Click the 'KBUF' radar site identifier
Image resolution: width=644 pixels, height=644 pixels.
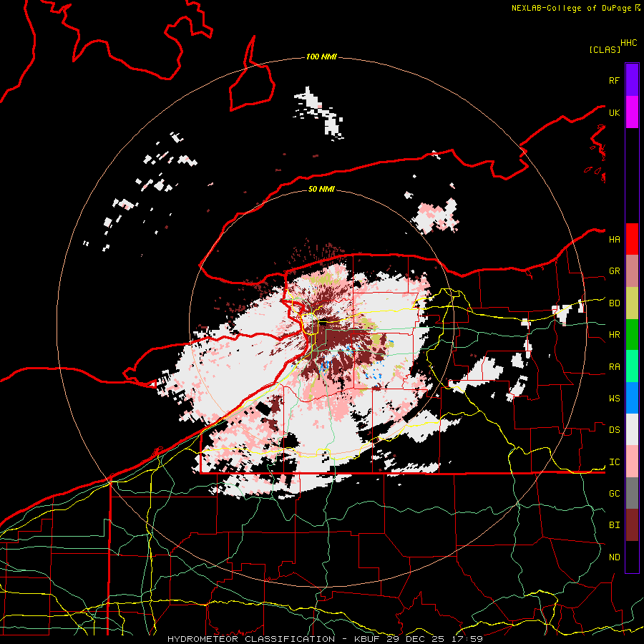coord(367,639)
